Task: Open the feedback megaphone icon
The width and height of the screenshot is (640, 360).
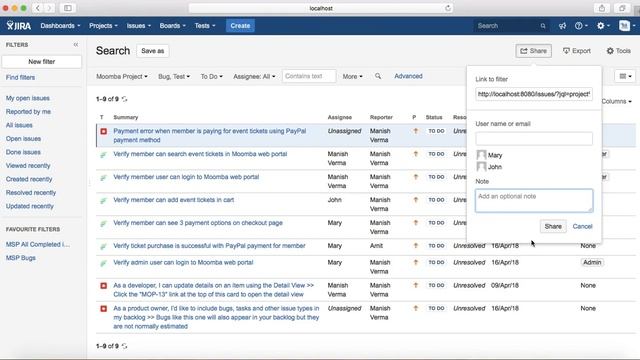Action: click(562, 26)
